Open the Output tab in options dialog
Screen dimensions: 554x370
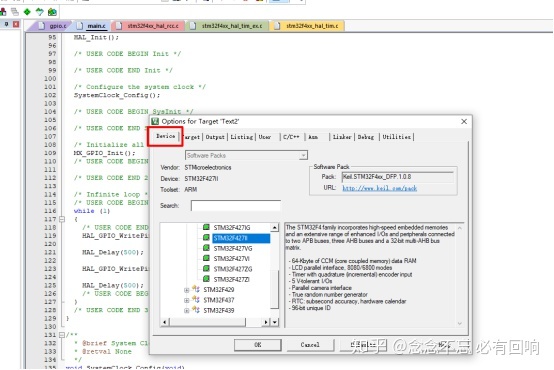pos(215,137)
